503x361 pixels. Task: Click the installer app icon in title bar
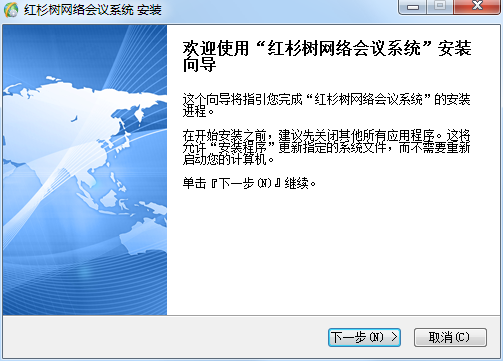tap(11, 9)
